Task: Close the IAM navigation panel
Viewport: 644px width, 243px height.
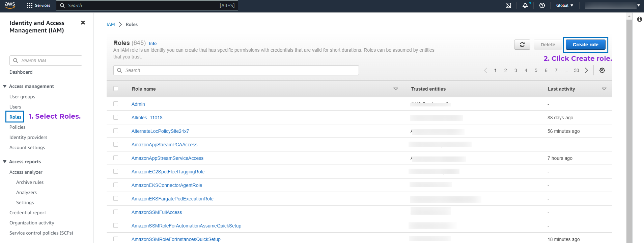Action: (x=83, y=23)
